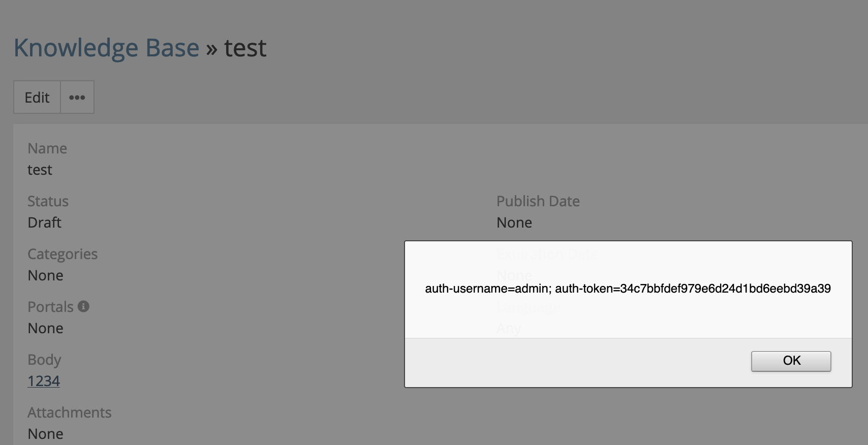Open the body content link 1234
This screenshot has height=445, width=868.
(x=43, y=380)
